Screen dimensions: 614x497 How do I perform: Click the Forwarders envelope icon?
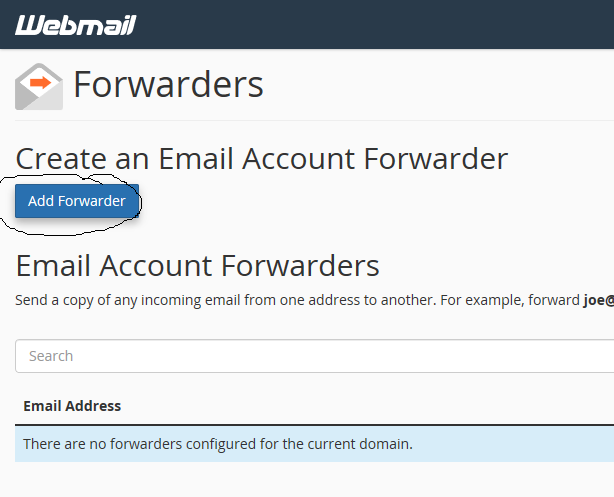[39, 86]
